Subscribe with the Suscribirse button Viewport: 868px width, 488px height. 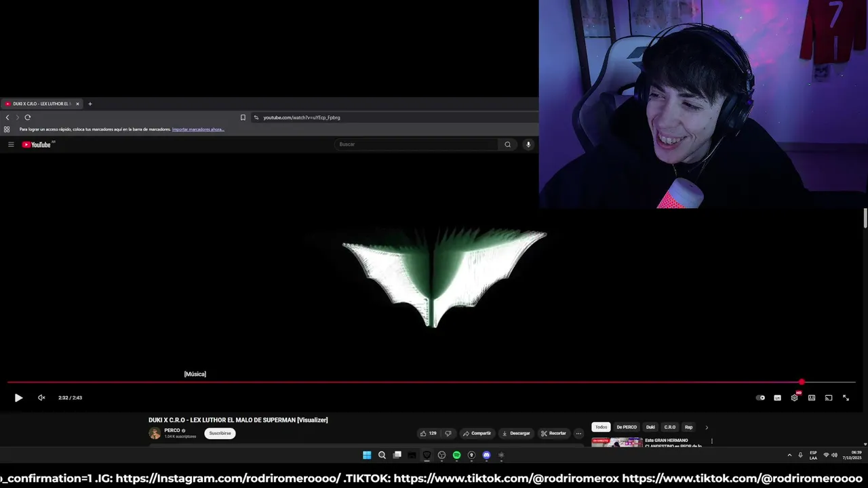click(220, 433)
